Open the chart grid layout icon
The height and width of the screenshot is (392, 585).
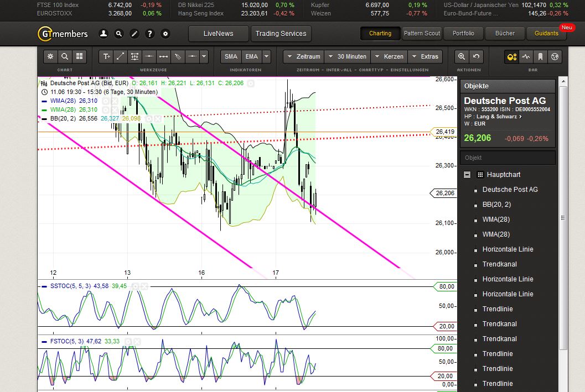point(79,56)
